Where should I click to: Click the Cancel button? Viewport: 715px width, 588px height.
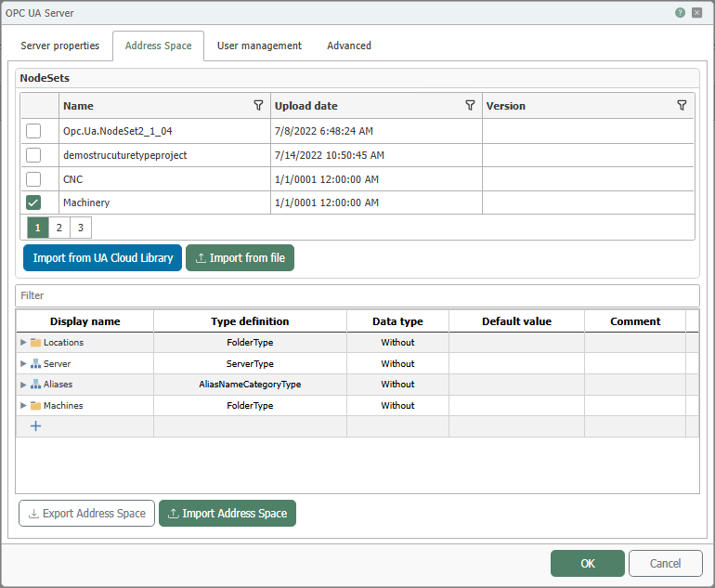point(665,563)
